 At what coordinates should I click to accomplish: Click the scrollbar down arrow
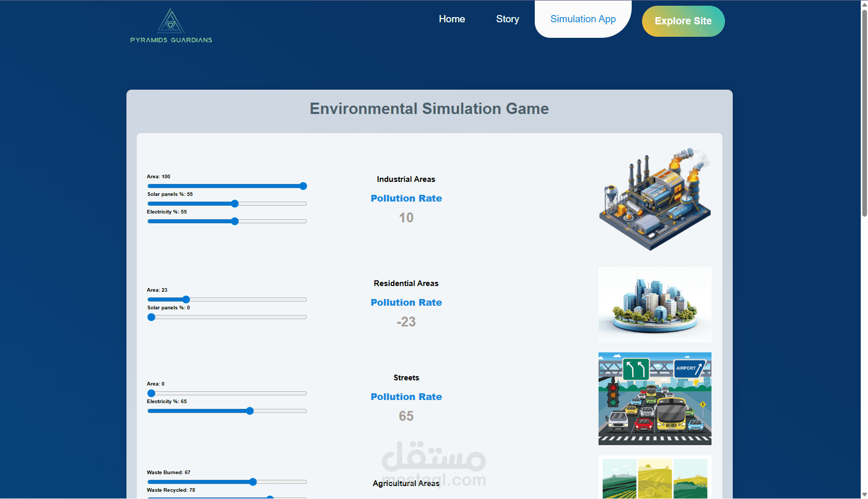pos(864,495)
